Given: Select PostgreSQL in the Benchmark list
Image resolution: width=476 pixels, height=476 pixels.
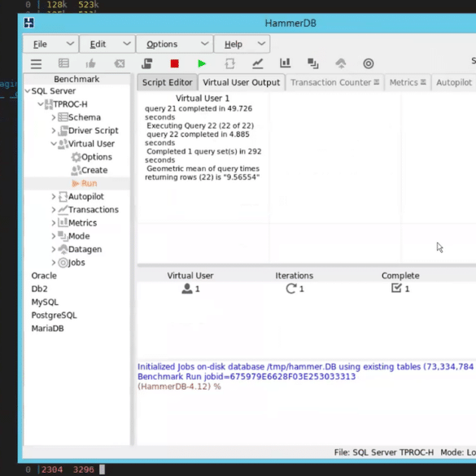Looking at the screenshot, I should coord(54,315).
